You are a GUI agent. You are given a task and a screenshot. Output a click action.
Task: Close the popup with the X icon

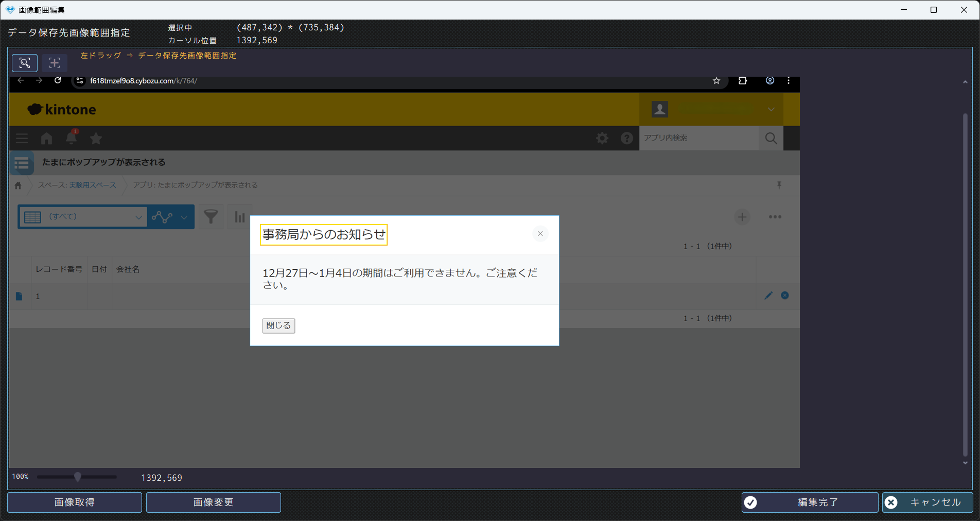tap(540, 234)
